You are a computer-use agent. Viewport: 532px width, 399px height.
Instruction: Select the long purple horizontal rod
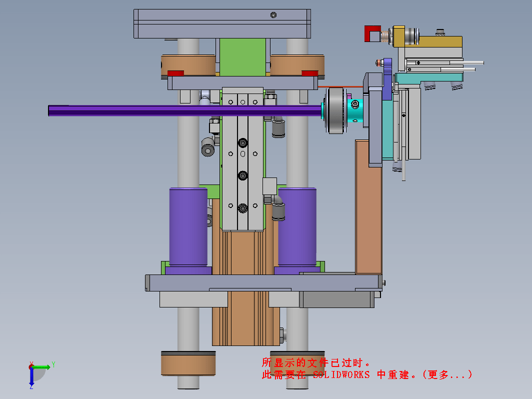[x=185, y=110]
